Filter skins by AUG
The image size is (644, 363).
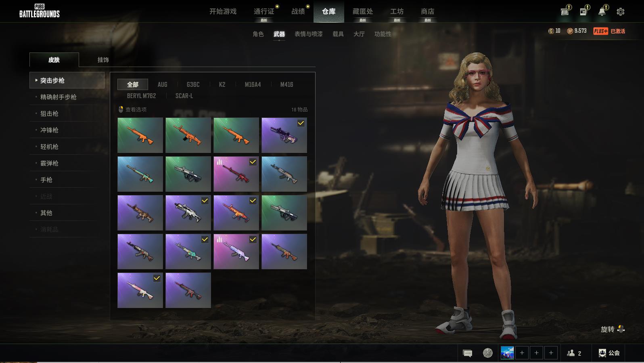[x=163, y=84]
